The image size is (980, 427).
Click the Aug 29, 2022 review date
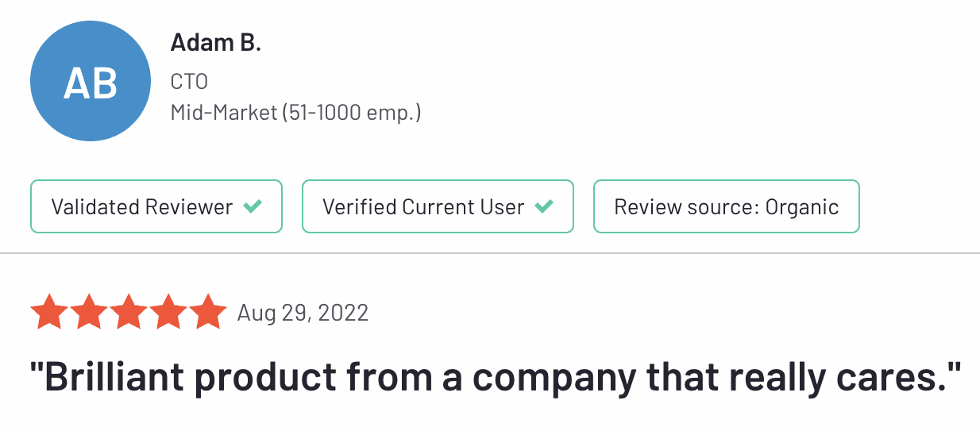pos(303,313)
